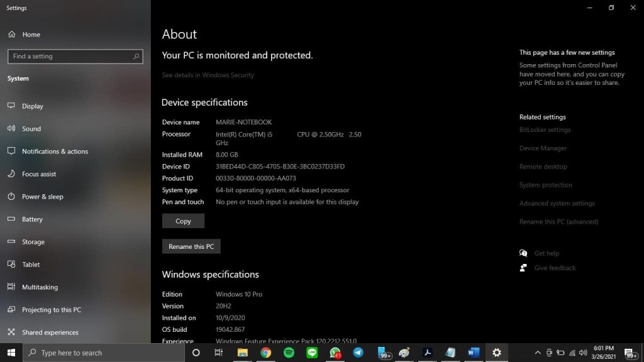The height and width of the screenshot is (362, 644).
Task: Expand hidden icons with the tray chevron
Action: [538, 353]
